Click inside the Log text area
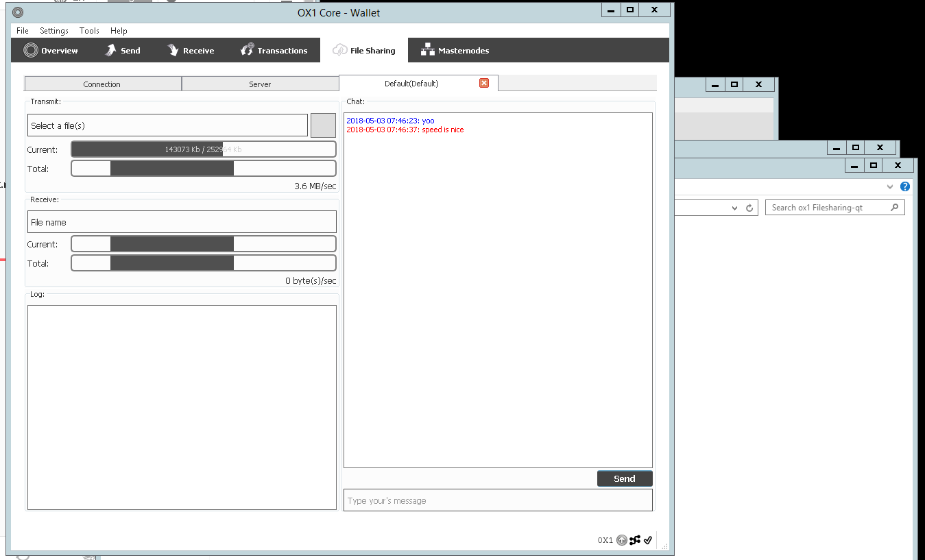925x560 pixels. 182,407
